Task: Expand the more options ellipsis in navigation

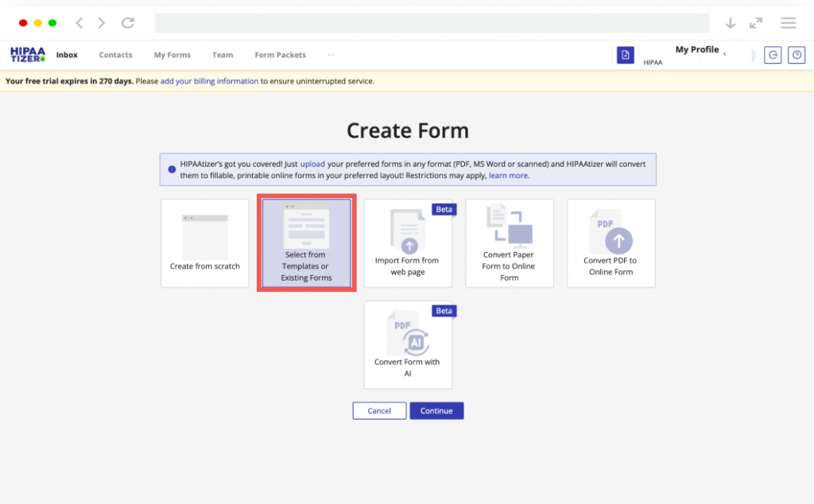Action: point(331,55)
